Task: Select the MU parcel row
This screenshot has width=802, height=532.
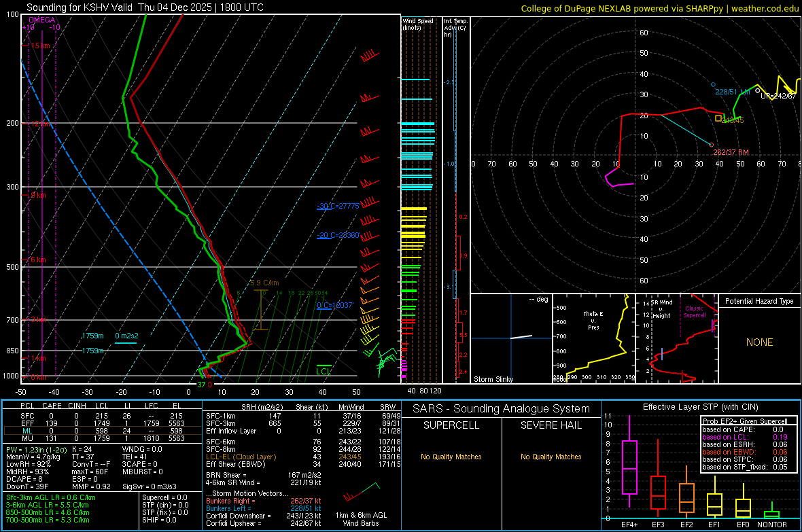Action: tap(102, 438)
